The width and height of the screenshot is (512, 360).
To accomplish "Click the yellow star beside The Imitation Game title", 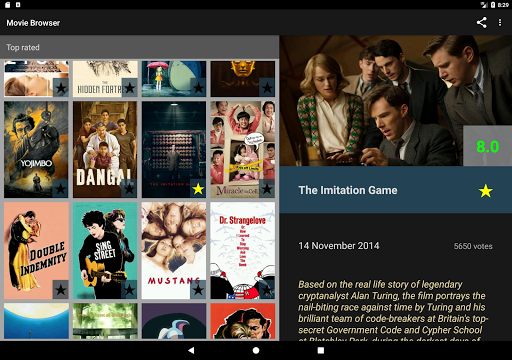I will coord(485,191).
